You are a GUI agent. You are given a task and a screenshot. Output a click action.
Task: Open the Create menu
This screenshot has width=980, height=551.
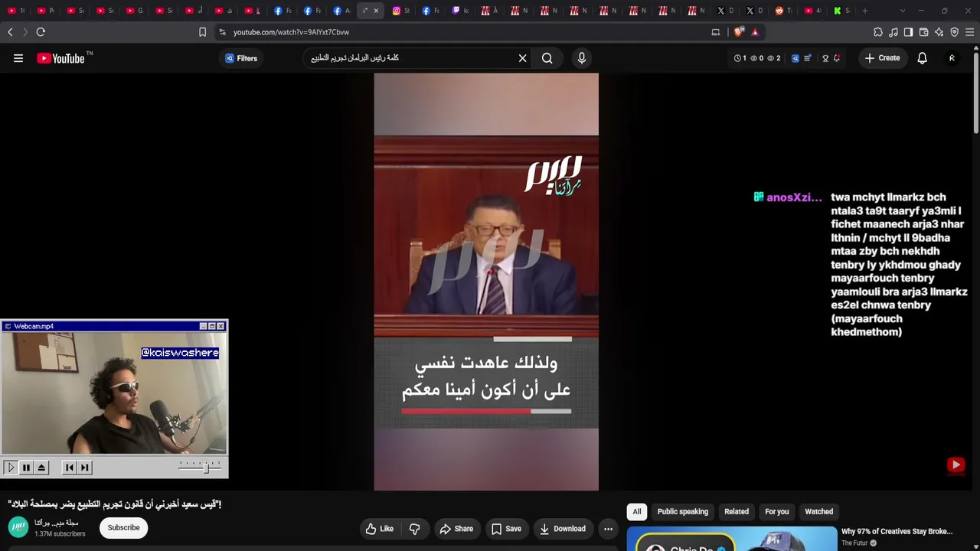[882, 58]
